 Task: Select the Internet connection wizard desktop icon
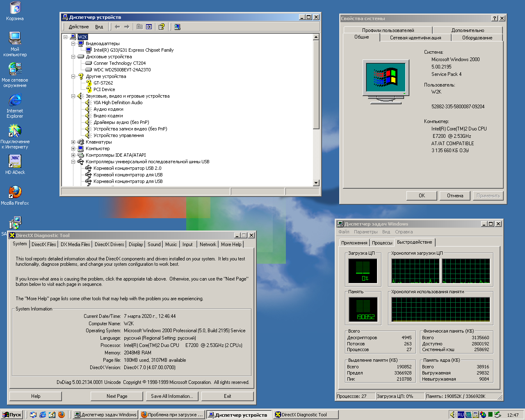[15, 137]
